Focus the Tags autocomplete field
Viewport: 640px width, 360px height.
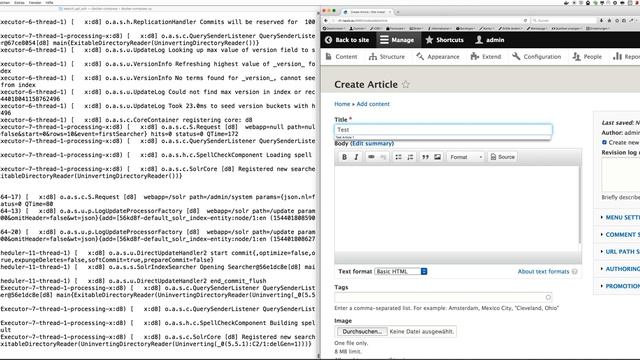coord(443,297)
